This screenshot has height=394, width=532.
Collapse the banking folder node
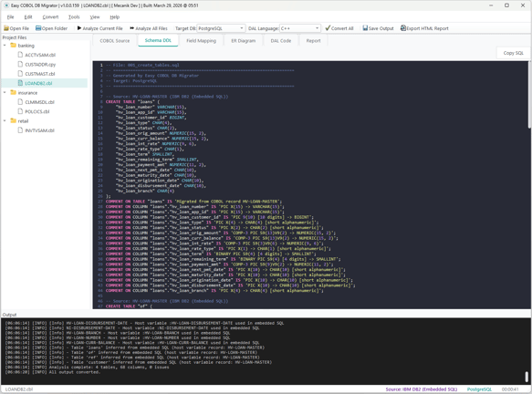pyautogui.click(x=5, y=46)
